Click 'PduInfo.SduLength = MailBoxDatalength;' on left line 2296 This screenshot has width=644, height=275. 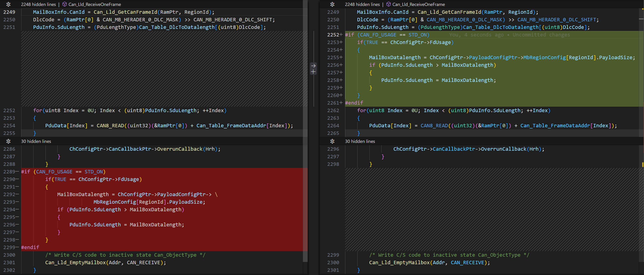(127, 225)
